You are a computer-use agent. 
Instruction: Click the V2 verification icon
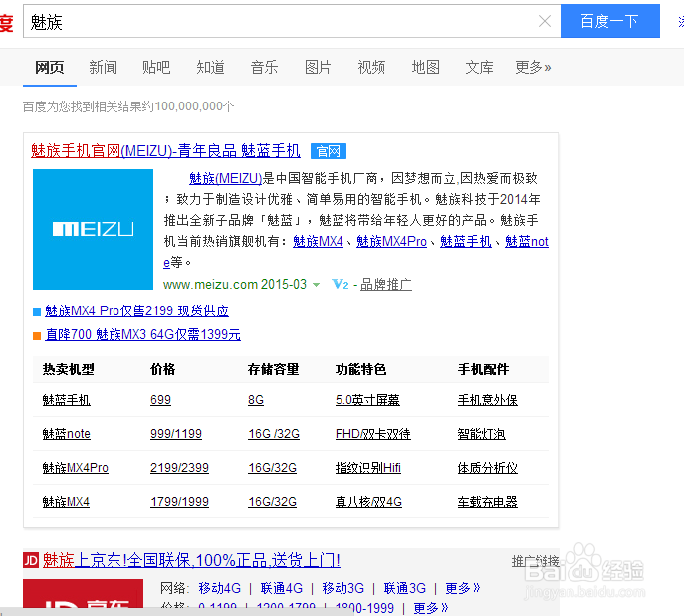tap(341, 285)
